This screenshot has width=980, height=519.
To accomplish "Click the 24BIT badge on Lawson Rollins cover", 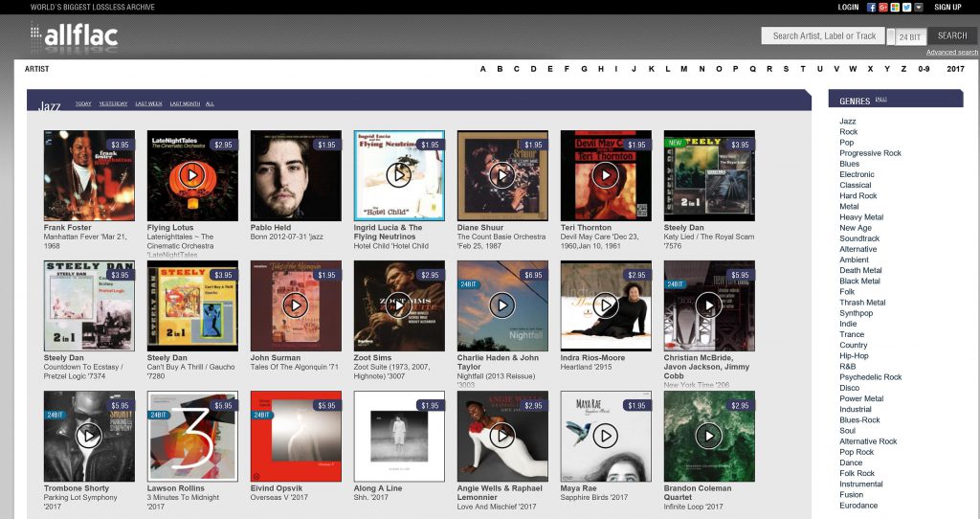I will coord(159,415).
